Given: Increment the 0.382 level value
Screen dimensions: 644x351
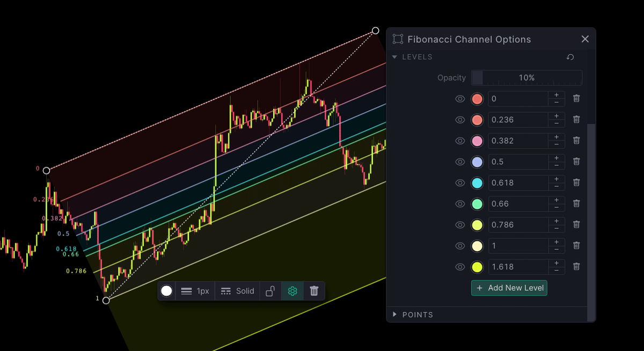Looking at the screenshot, I should [557, 137].
